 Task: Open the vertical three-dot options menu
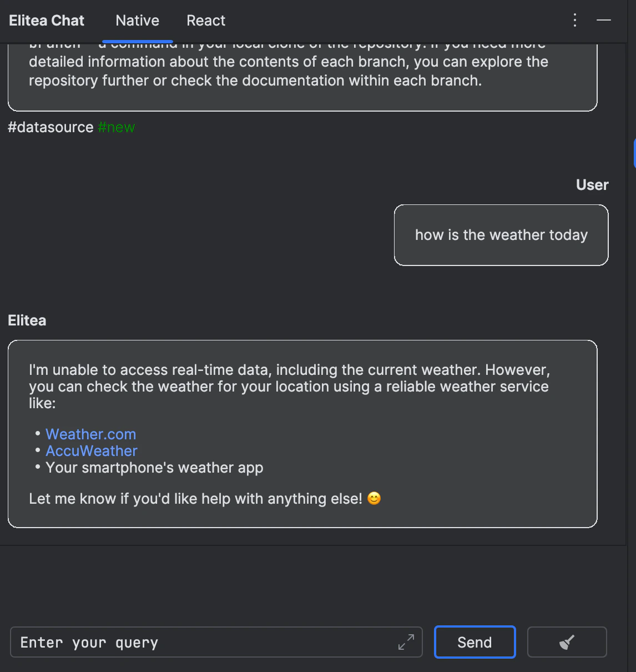(575, 21)
